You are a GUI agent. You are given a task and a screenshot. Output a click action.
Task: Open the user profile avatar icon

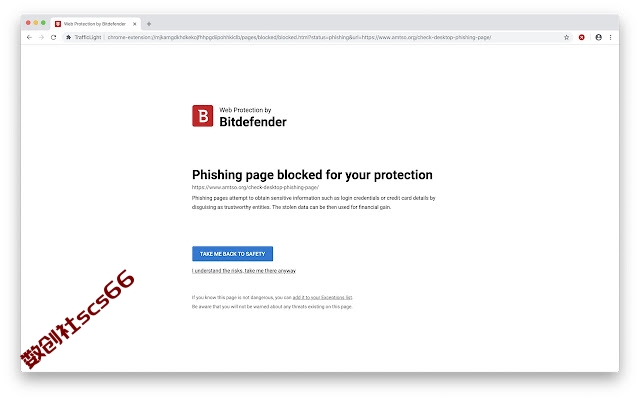click(598, 37)
